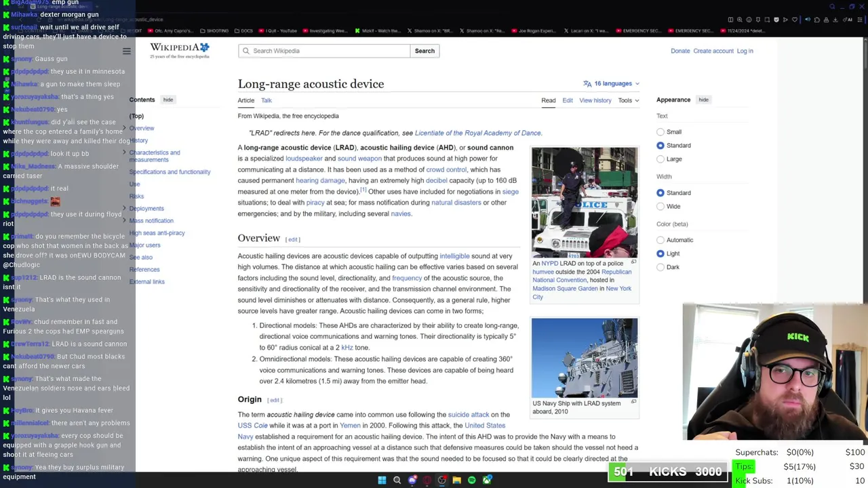
Task: Open the Windows Start menu
Action: pyautogui.click(x=382, y=480)
